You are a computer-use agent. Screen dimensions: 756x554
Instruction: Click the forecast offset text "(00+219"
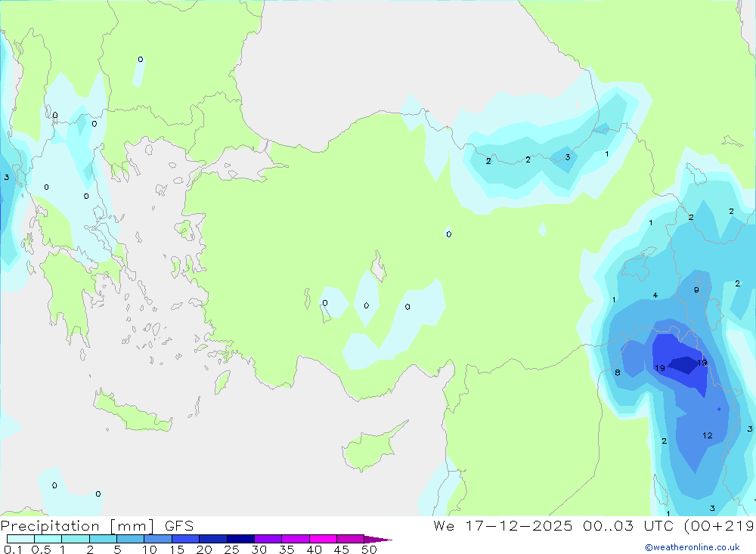(719, 525)
